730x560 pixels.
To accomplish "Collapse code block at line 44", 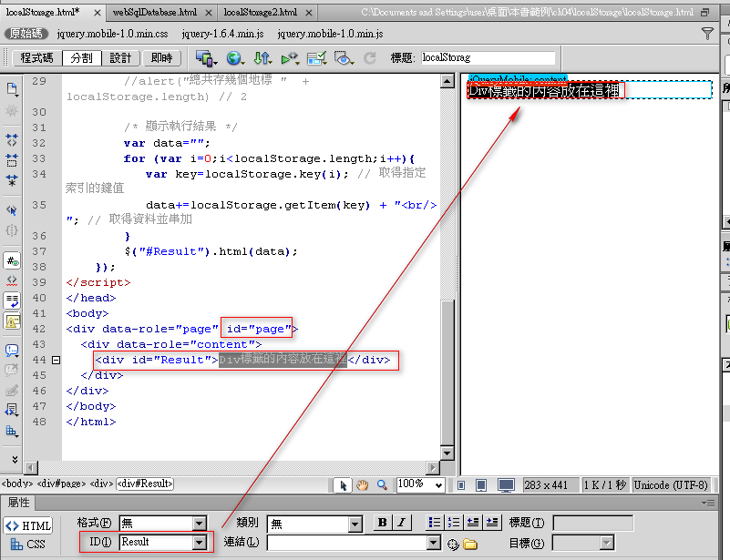I will 56,360.
